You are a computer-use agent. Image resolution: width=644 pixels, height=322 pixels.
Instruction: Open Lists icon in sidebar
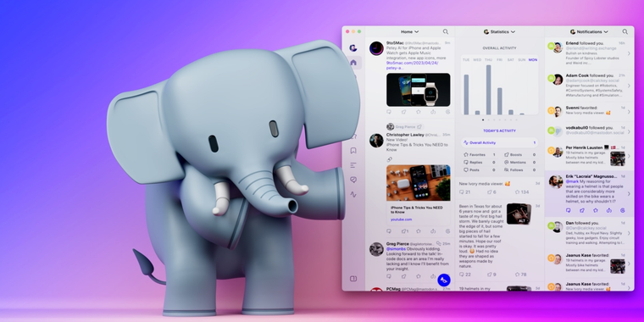[353, 165]
